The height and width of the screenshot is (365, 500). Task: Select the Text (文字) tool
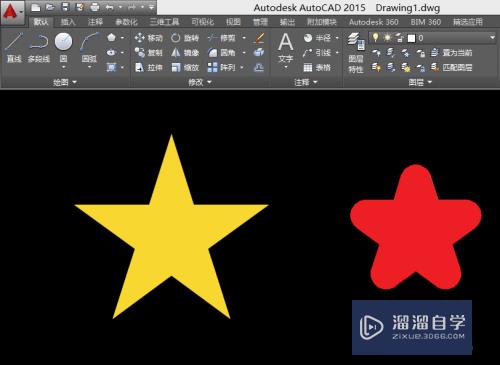coord(286,48)
